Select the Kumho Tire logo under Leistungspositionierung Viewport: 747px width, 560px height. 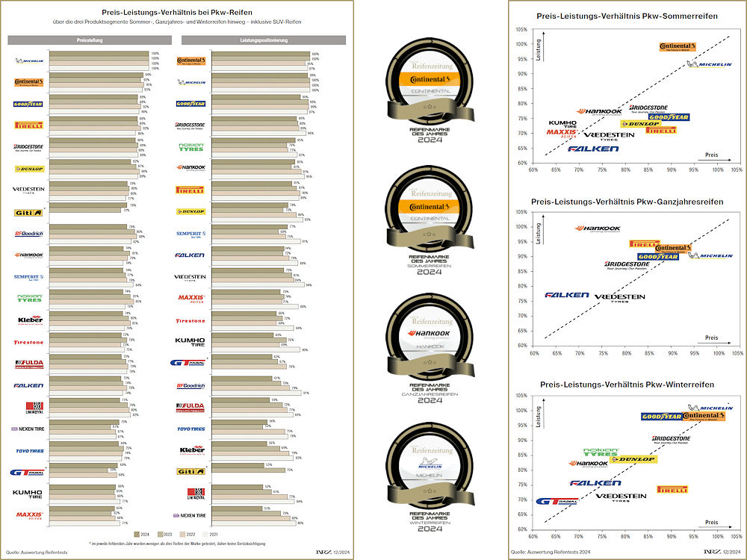(190, 342)
